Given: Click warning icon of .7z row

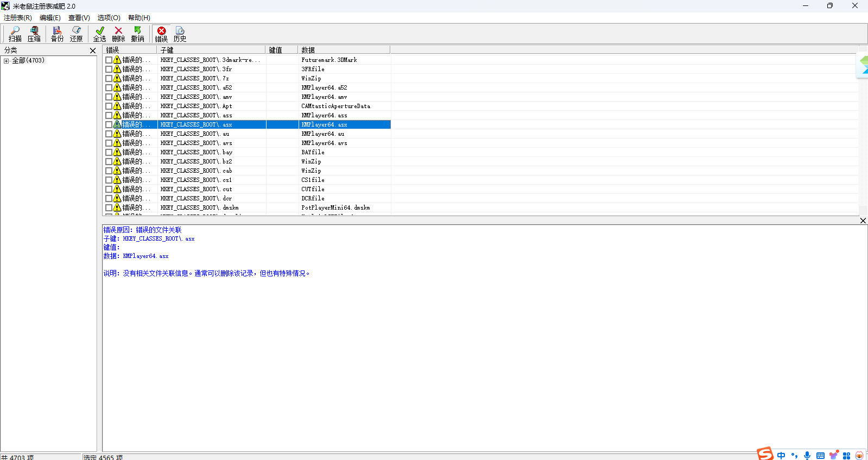Looking at the screenshot, I should [117, 78].
